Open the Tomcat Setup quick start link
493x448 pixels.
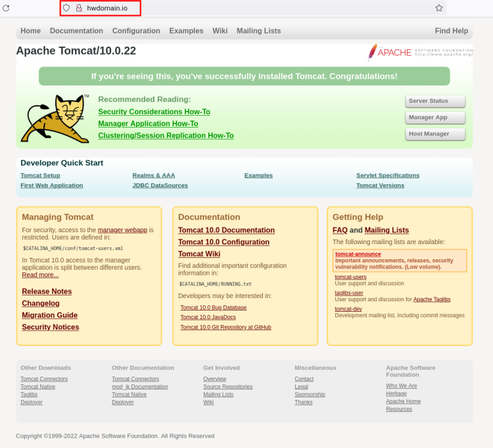(40, 176)
